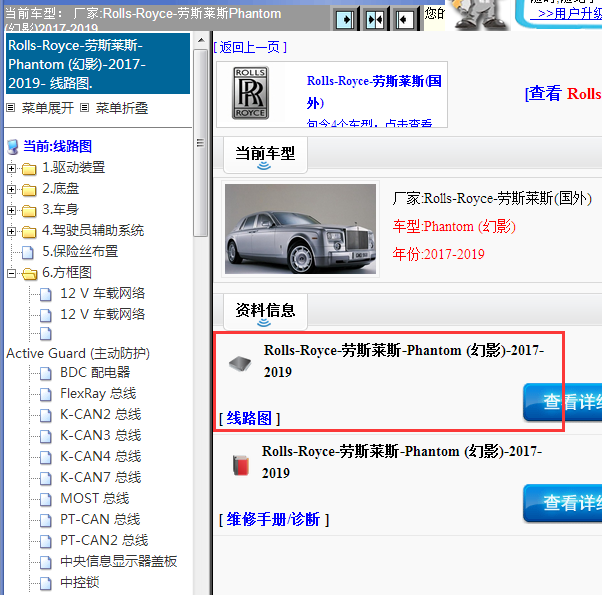The width and height of the screenshot is (602, 595).
Task: Click the blue header titled Rolls-Royce Phantom 线路图
Action: click(98, 64)
